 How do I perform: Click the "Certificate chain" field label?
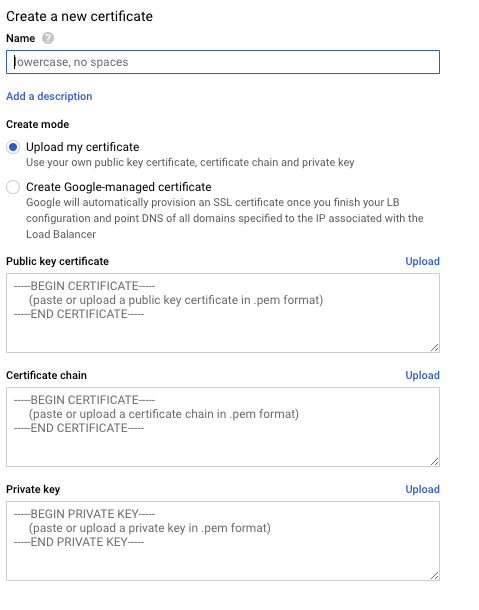[x=46, y=375]
